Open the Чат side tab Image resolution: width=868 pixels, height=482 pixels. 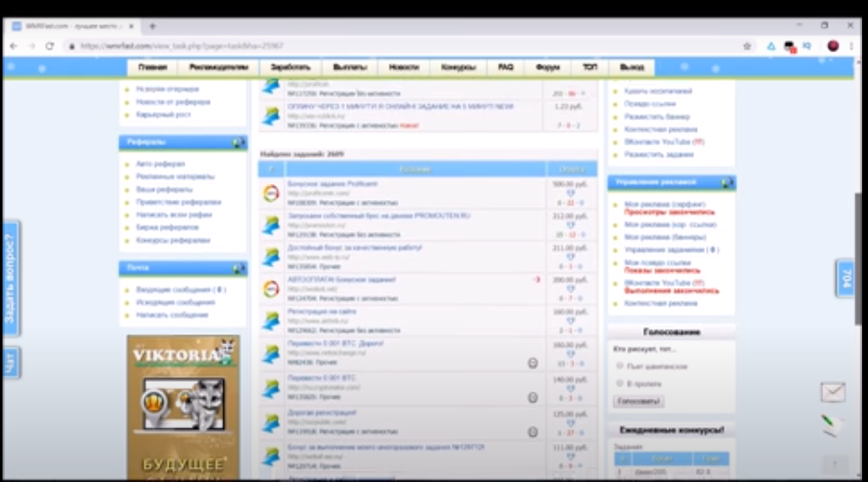click(x=11, y=363)
